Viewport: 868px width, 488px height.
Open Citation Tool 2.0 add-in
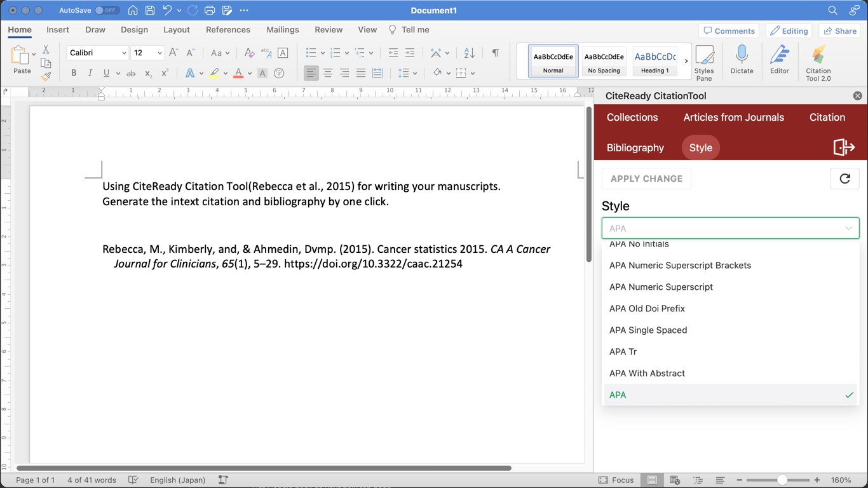(818, 63)
